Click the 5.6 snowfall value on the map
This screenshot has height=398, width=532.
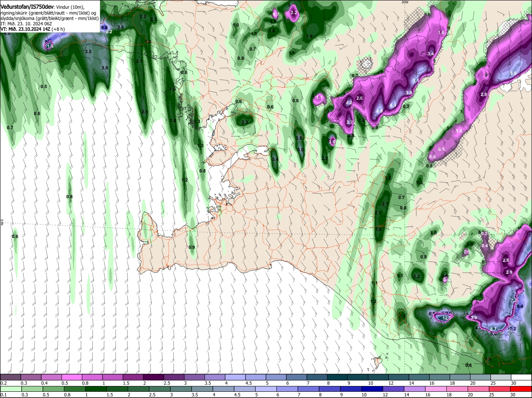pos(513,73)
